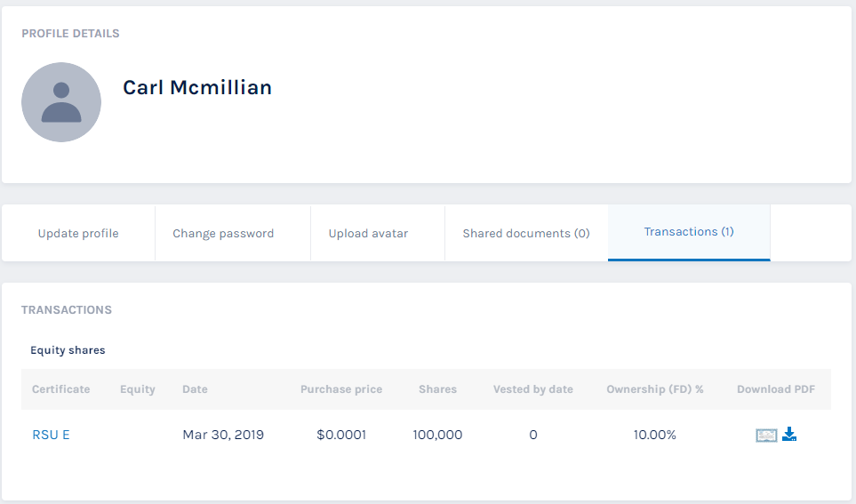Download the RSU E certificate PDF
This screenshot has width=856, height=504.
pyautogui.click(x=789, y=435)
